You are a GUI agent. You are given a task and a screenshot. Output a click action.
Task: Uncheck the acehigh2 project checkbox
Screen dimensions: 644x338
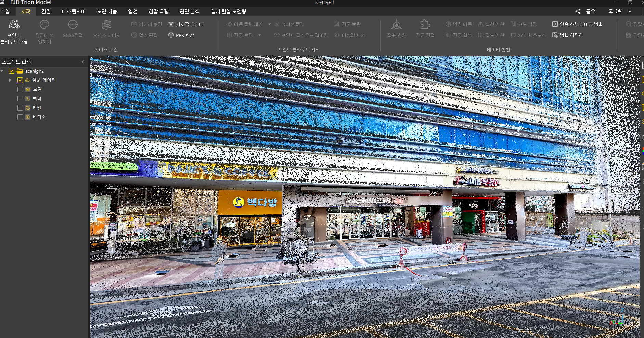12,71
